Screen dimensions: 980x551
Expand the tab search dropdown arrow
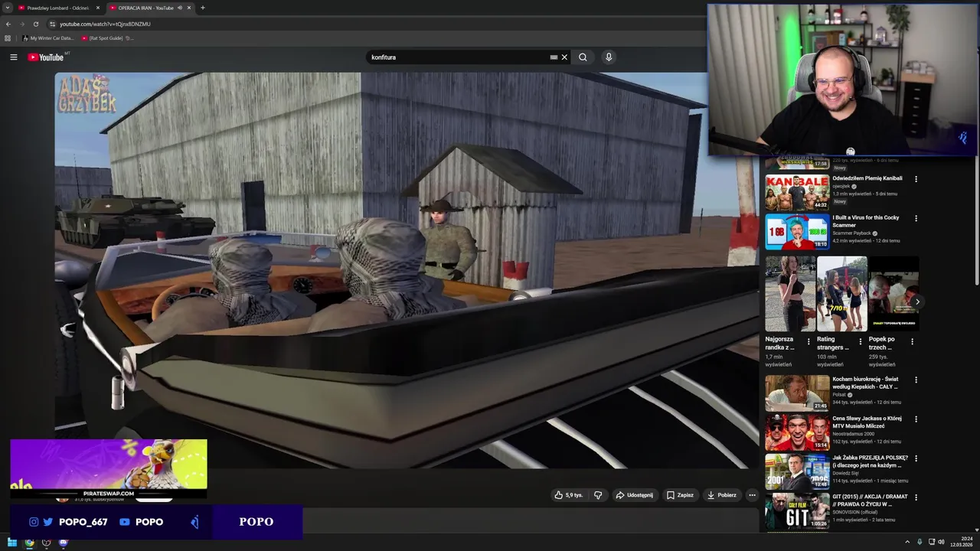pos(7,8)
